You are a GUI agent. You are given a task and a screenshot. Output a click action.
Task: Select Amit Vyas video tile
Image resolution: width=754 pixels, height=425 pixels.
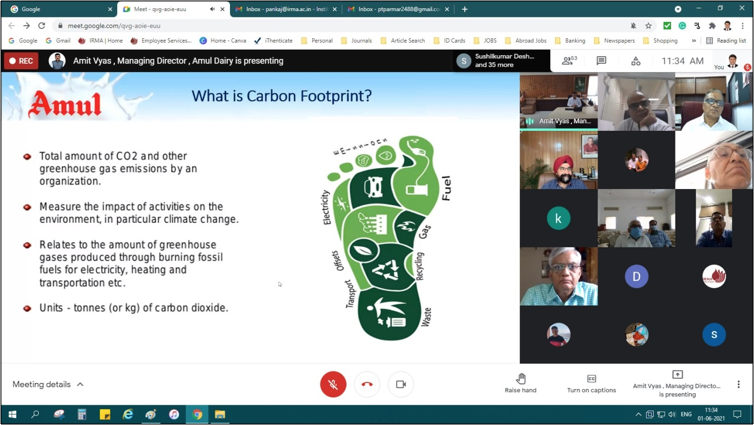point(558,101)
